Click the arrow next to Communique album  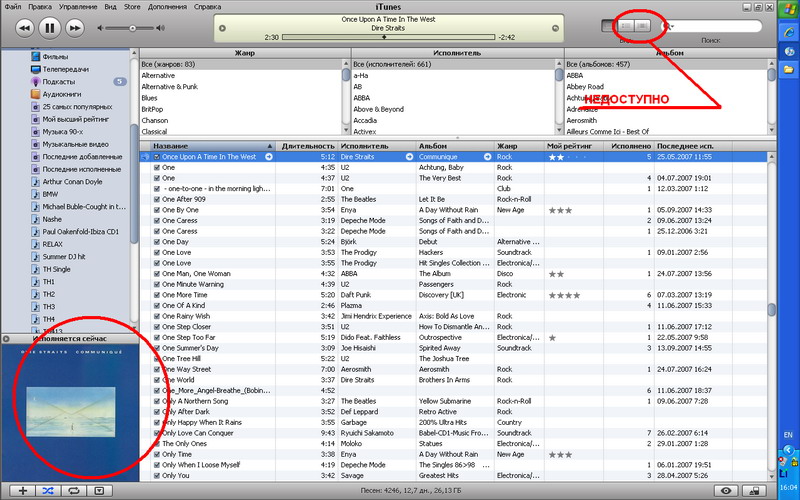(487, 157)
